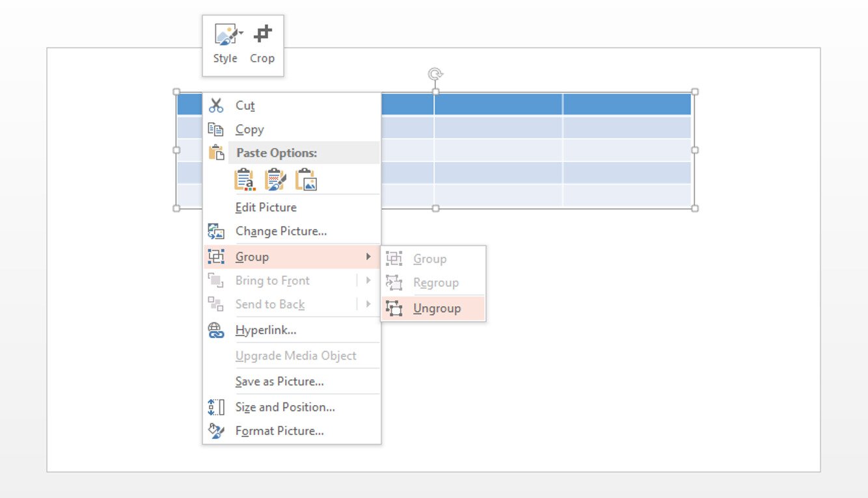This screenshot has width=868, height=498.
Task: Choose Change Picture... menu entry
Action: point(280,231)
